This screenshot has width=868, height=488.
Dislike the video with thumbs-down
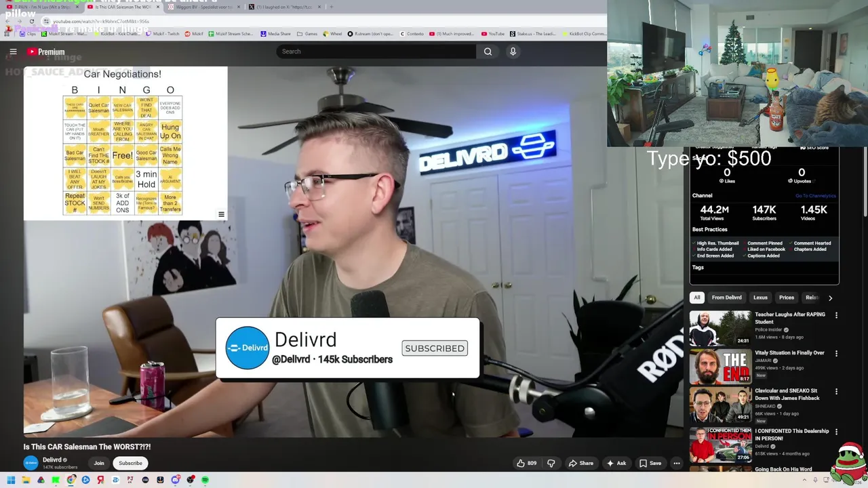pyautogui.click(x=551, y=463)
